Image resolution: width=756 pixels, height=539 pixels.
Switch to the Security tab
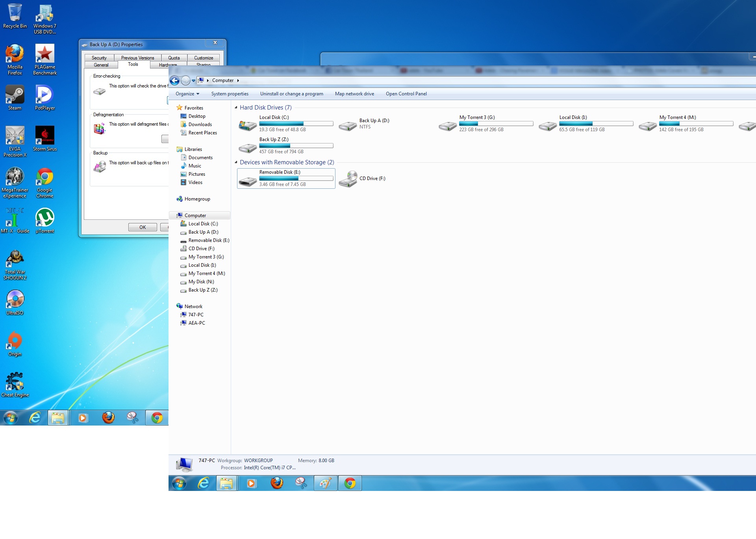coord(99,58)
